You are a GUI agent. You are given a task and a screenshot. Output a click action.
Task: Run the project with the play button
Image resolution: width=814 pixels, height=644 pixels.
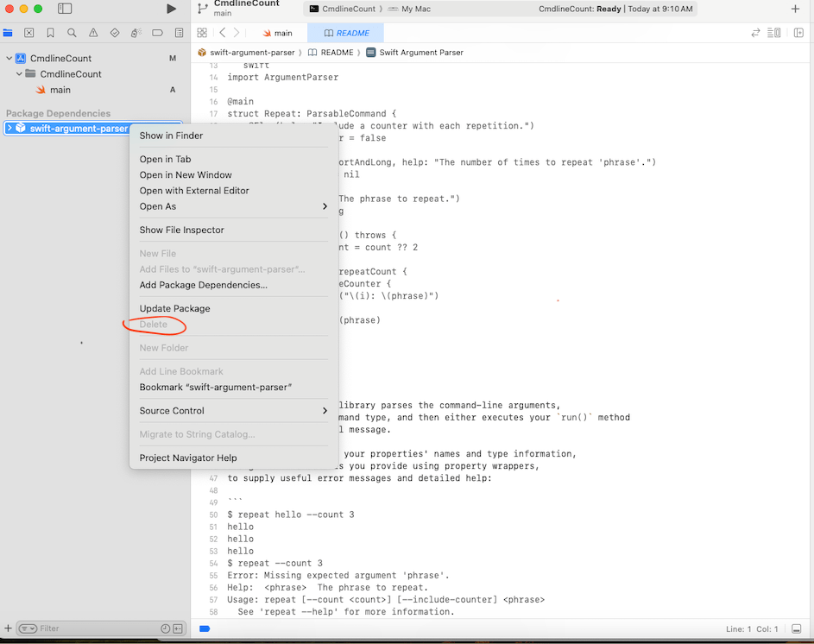click(171, 9)
